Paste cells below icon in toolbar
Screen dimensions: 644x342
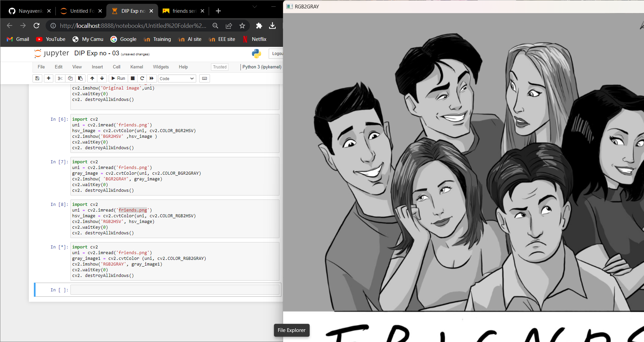click(80, 78)
